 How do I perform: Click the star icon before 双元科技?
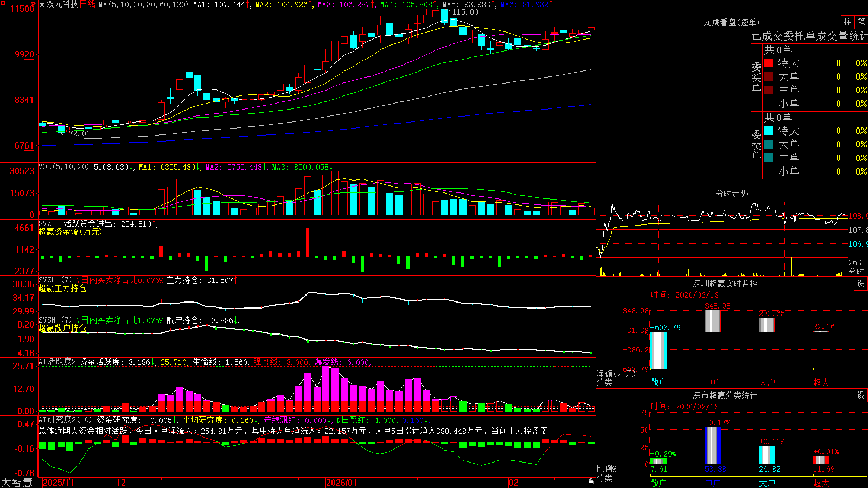pyautogui.click(x=42, y=4)
